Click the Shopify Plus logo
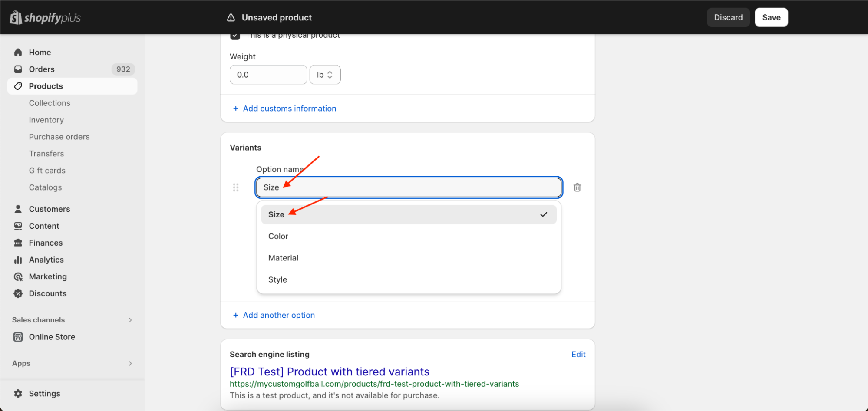 [45, 18]
